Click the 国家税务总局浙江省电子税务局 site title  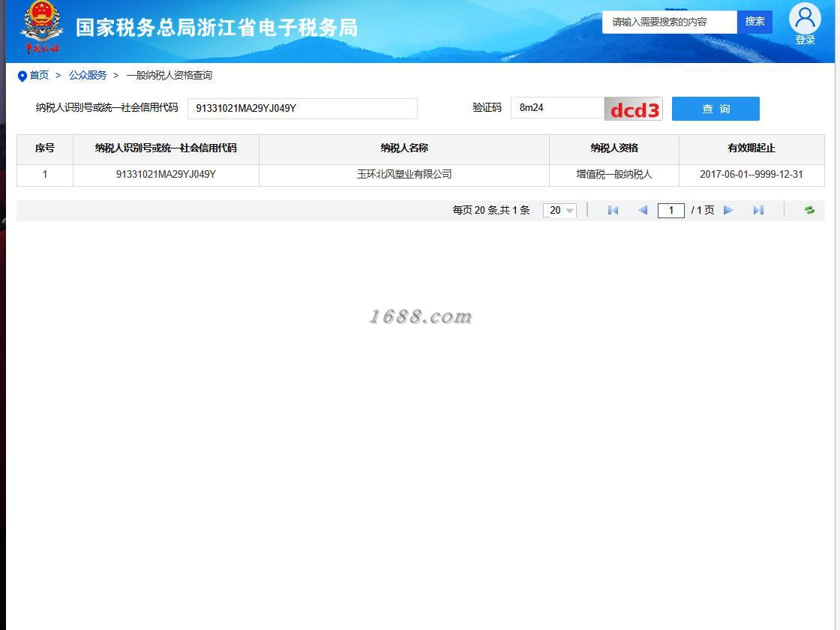pyautogui.click(x=217, y=28)
